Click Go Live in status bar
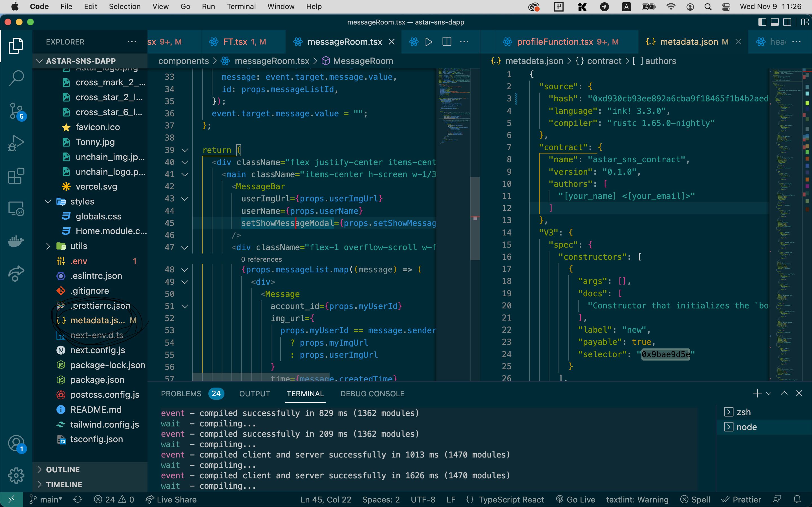The width and height of the screenshot is (812, 507). [x=576, y=500]
